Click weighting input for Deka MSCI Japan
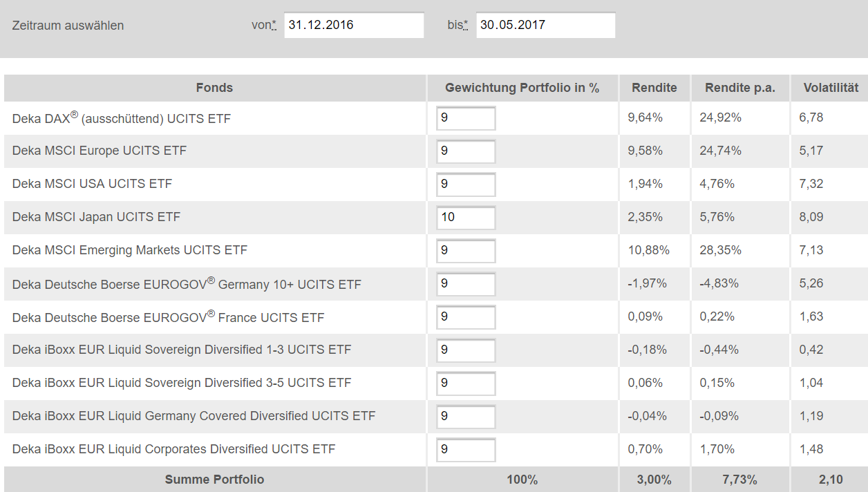The image size is (868, 492). [x=466, y=218]
